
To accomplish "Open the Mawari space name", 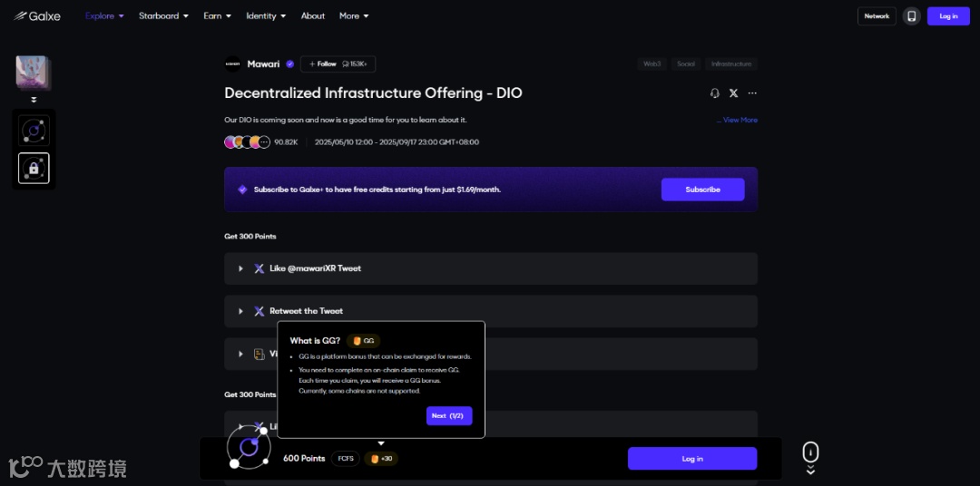I will [263, 63].
